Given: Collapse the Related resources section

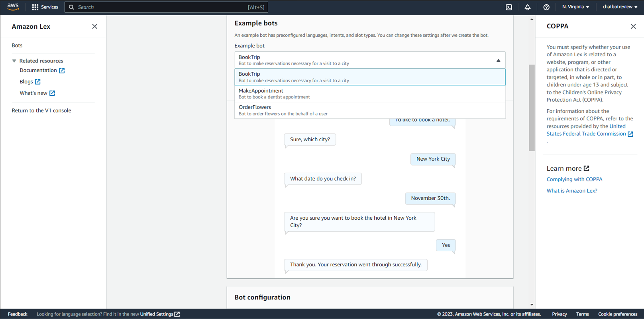Looking at the screenshot, I should coord(14,61).
